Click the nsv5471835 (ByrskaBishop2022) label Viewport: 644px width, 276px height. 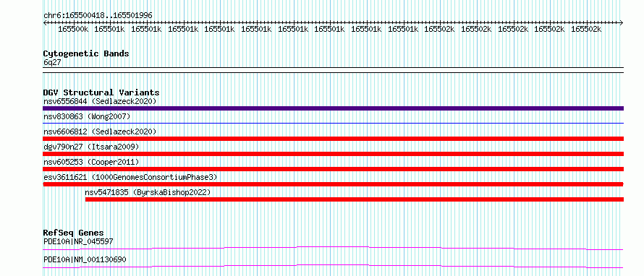[x=148, y=192]
